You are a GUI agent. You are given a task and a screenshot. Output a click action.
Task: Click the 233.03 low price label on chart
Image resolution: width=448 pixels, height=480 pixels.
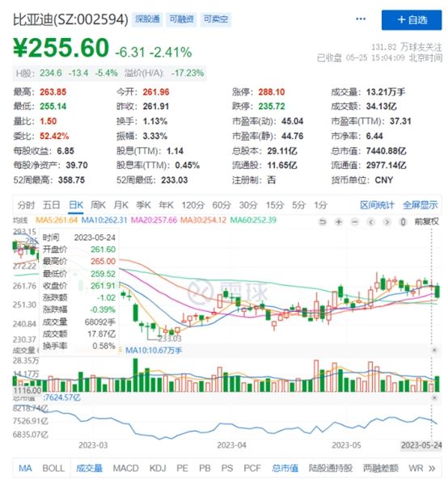click(x=170, y=339)
